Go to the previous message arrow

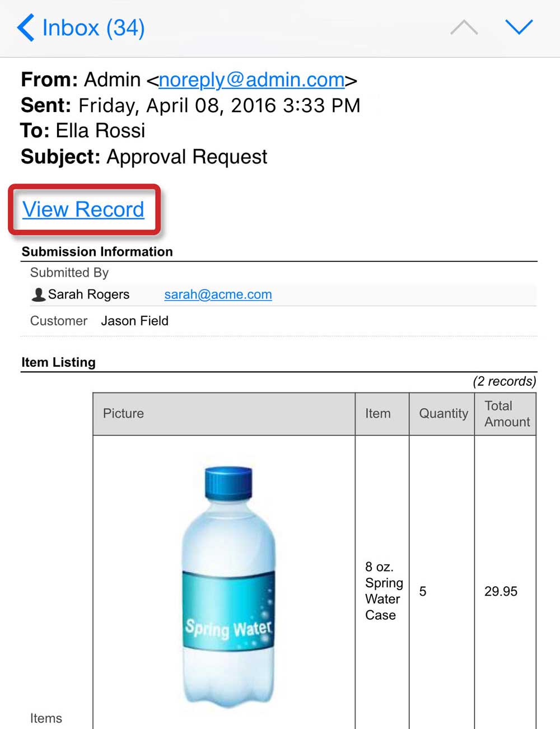click(x=464, y=27)
